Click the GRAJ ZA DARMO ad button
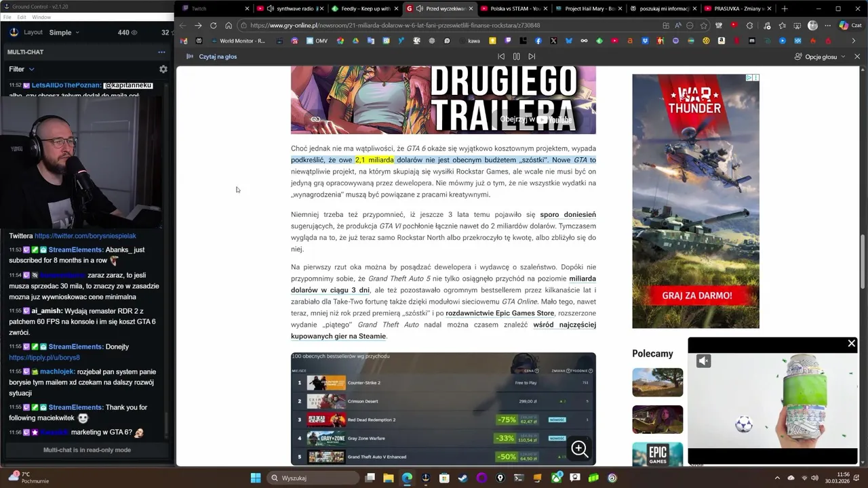868x488 pixels. point(696,296)
